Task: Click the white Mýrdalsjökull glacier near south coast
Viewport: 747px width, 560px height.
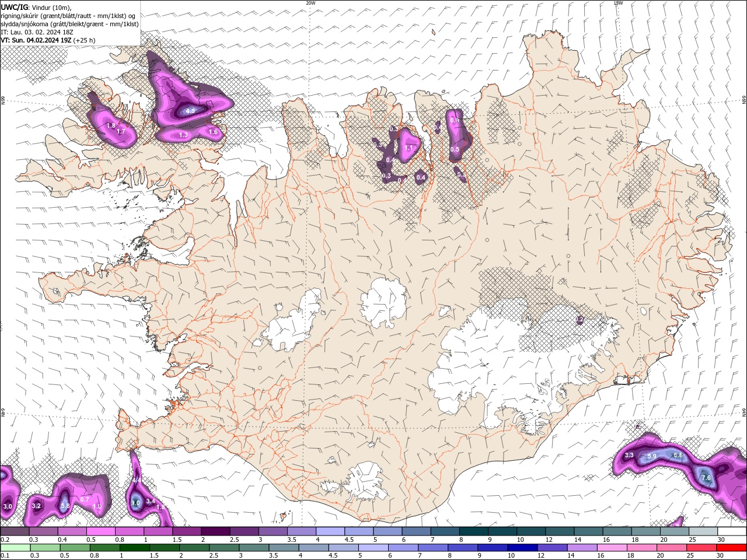Action: (365, 481)
